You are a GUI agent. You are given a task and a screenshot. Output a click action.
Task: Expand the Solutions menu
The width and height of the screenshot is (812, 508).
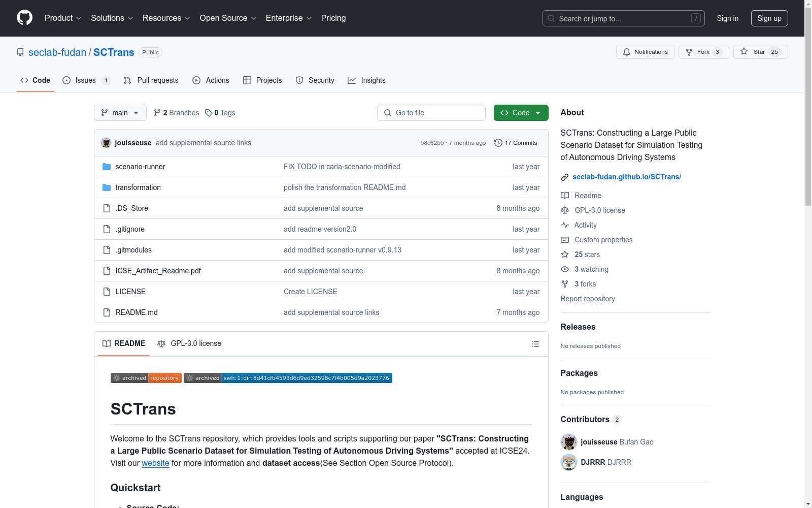112,18
